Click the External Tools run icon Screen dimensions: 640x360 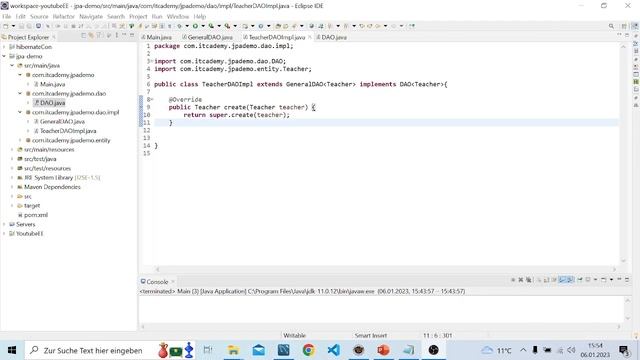(x=227, y=26)
